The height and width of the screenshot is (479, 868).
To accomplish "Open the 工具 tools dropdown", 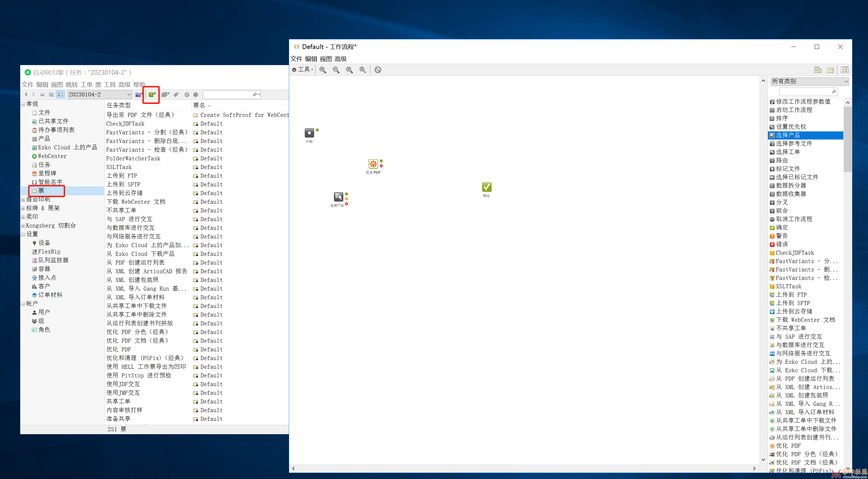I will (302, 70).
